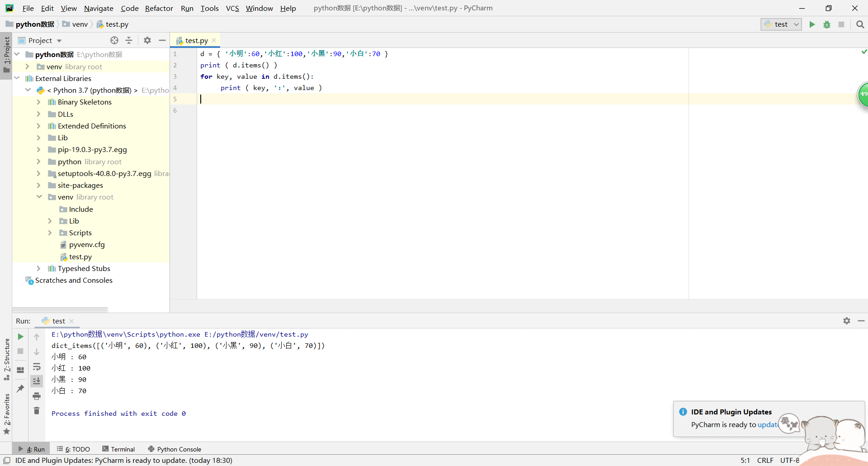Open the File menu

(x=28, y=8)
